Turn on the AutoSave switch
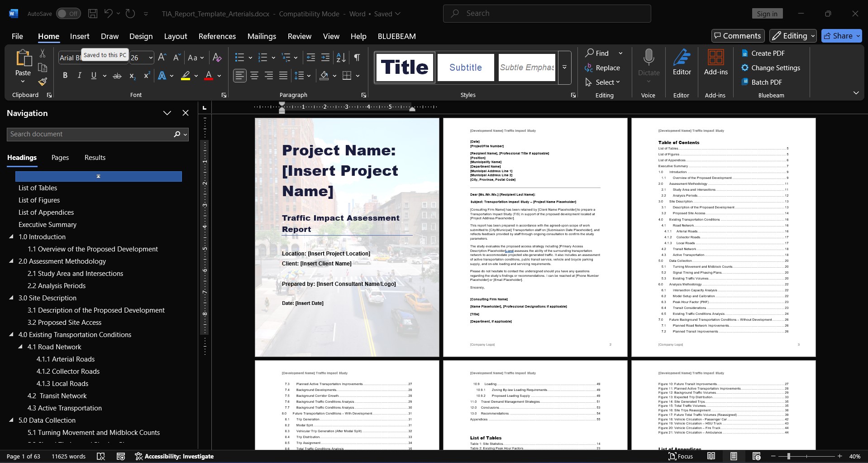This screenshot has height=463, width=868. tap(67, 13)
